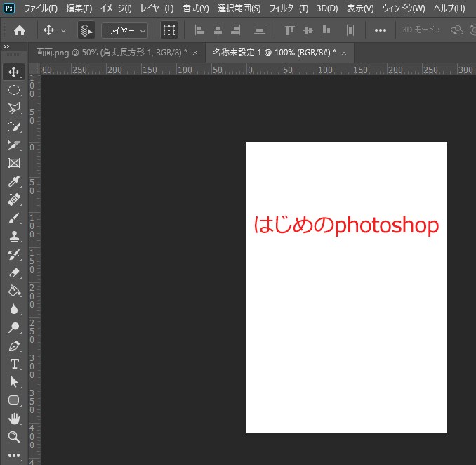Open the レイヤー(L) menu
The height and width of the screenshot is (465, 476).
click(157, 8)
